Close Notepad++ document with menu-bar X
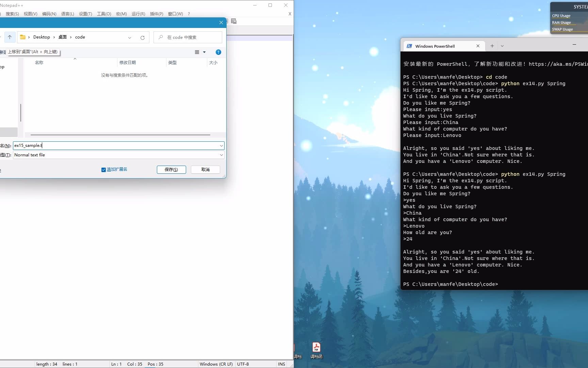588x368 pixels. click(290, 14)
